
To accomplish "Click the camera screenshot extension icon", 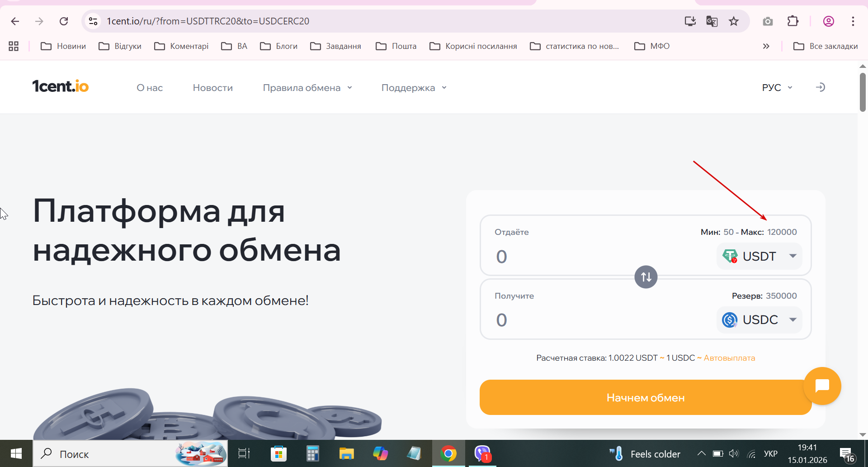I will (768, 21).
